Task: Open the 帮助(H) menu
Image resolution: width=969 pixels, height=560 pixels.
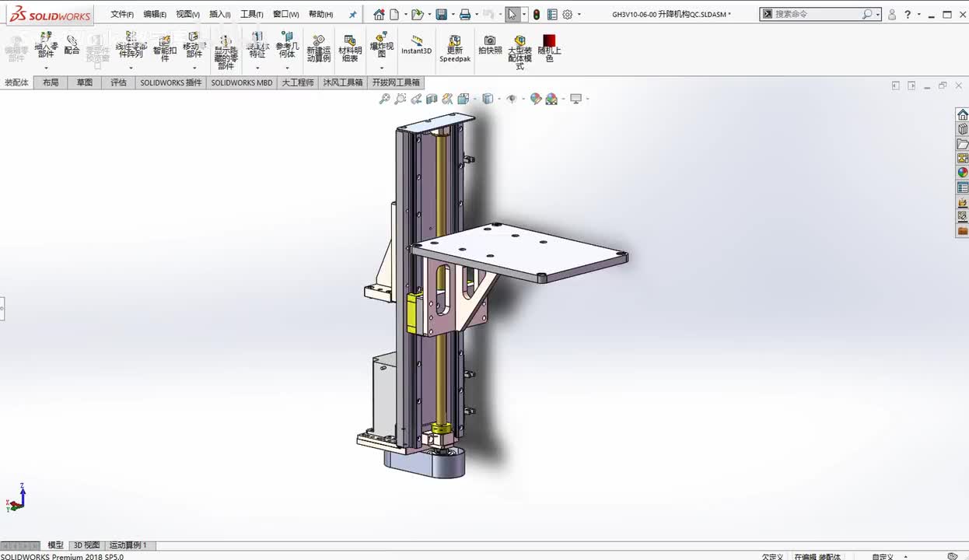Action: point(320,14)
